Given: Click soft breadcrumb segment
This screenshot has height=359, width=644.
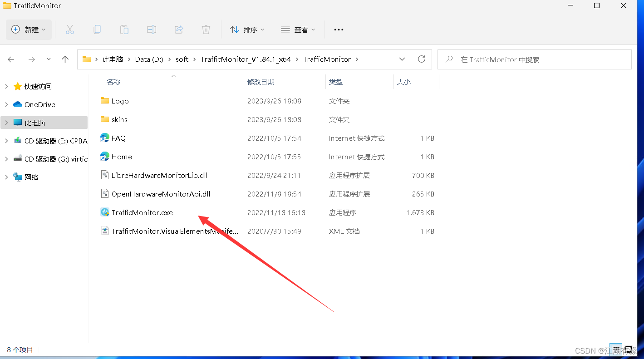Looking at the screenshot, I should pos(182,59).
